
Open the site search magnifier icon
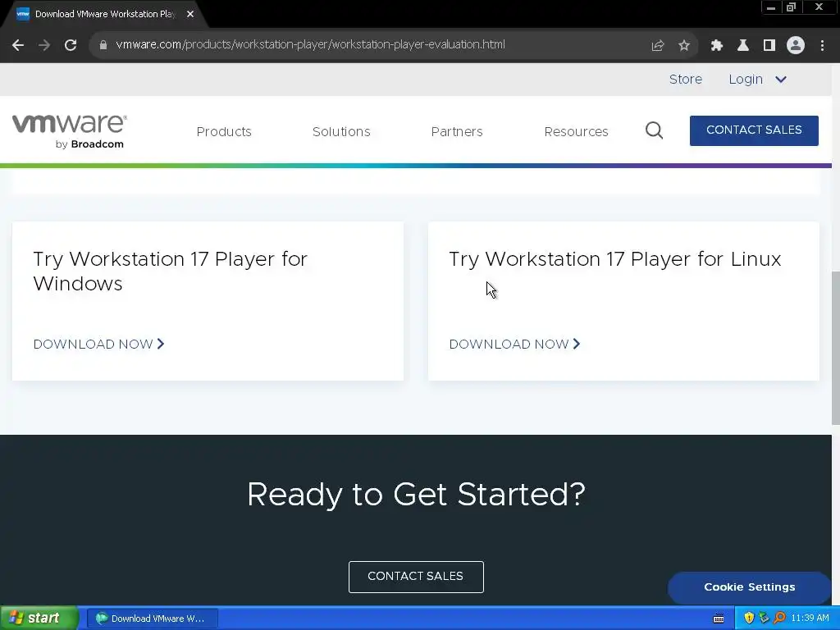654,130
